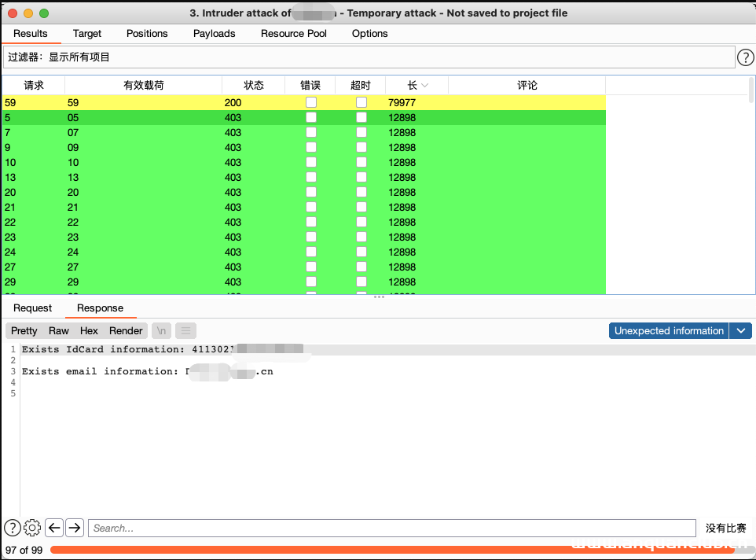Select the Render view button
The height and width of the screenshot is (560, 756).
click(126, 331)
